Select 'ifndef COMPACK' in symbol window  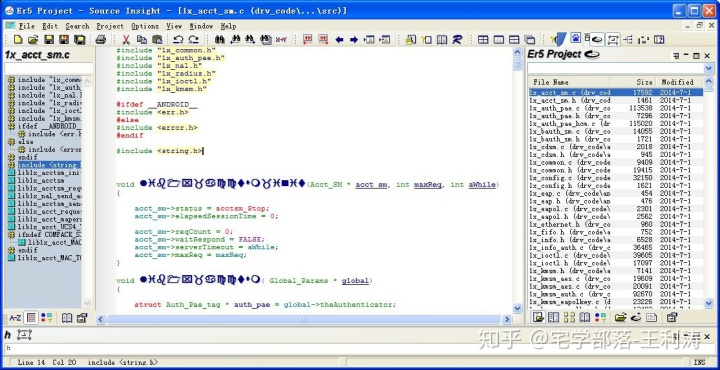(x=49, y=234)
